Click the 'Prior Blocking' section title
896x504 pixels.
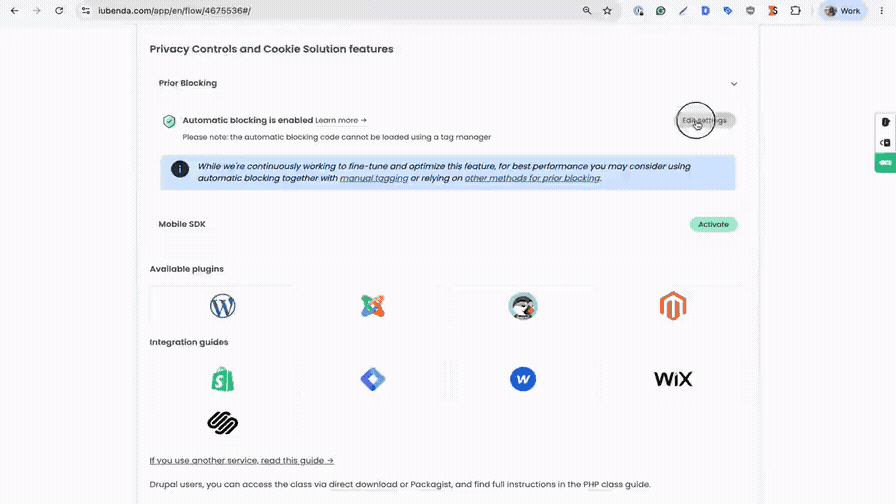(x=188, y=83)
